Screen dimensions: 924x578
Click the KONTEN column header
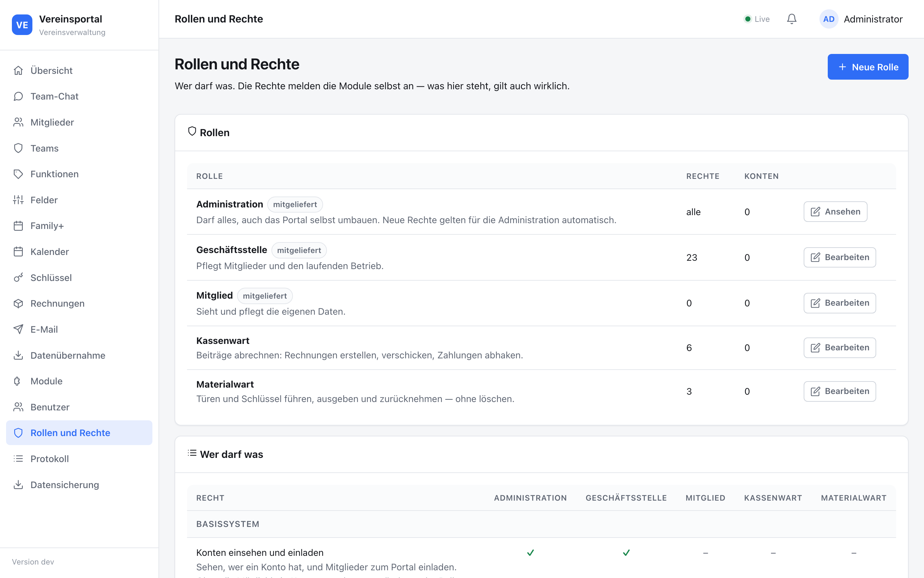[x=761, y=176]
